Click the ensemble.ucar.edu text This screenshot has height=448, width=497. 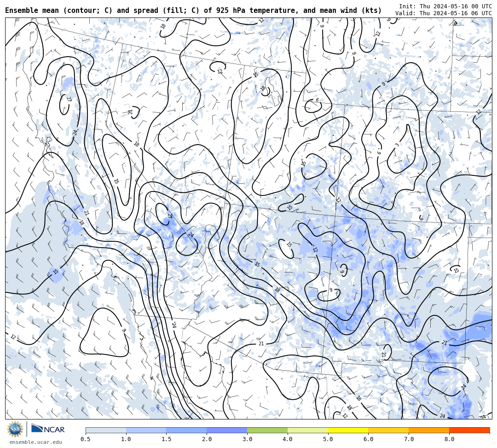(x=36, y=442)
